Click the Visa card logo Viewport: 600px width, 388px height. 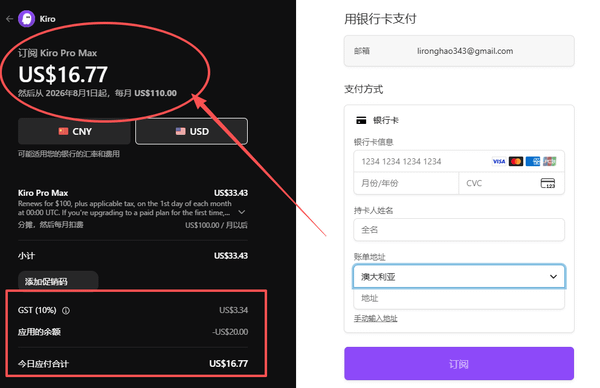[x=499, y=161]
